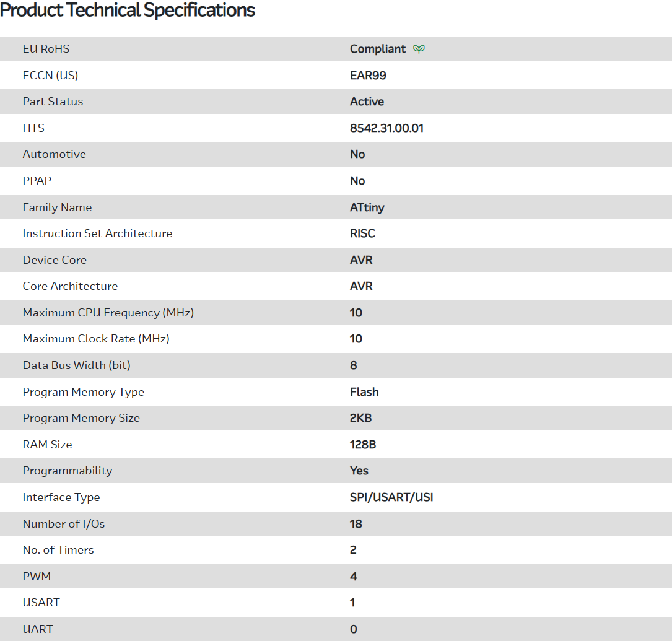Viewport: 672px width, 641px height.
Task: Select the Compliant value for EU RoHS
Action: click(x=378, y=49)
